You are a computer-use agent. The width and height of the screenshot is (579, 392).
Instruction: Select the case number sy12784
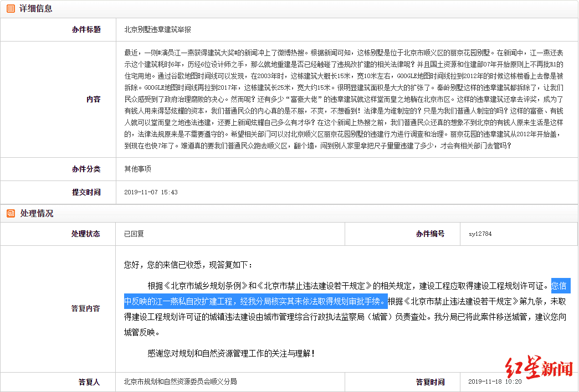[480, 234]
